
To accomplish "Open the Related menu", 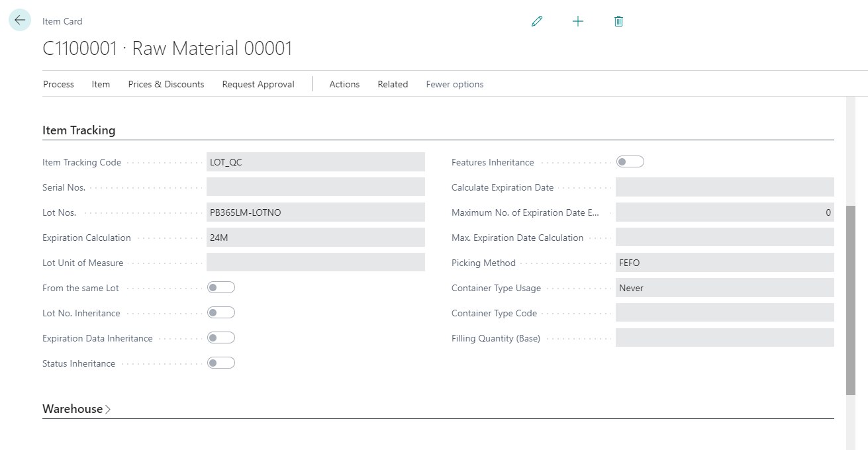I will click(x=393, y=84).
